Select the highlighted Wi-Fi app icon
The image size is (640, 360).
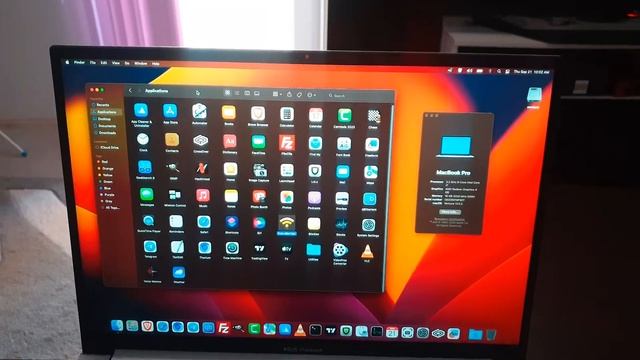287,224
